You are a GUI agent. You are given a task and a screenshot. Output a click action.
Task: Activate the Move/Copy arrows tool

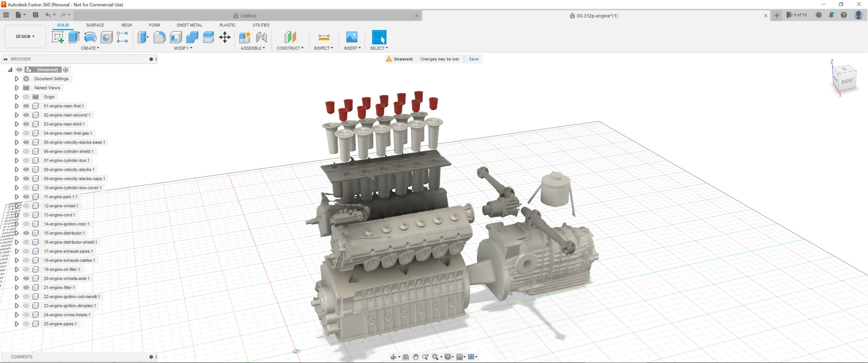point(225,37)
